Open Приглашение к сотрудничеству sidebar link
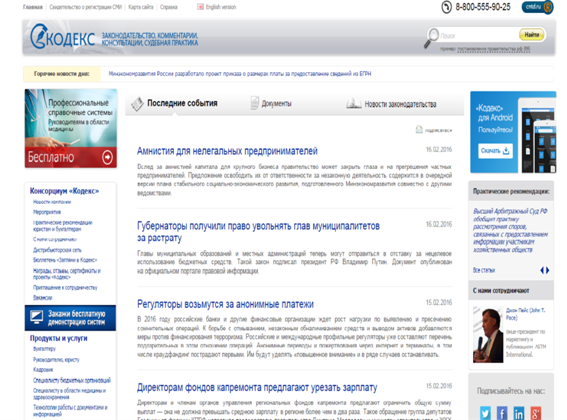This screenshot has width=567, height=420. coord(65,288)
